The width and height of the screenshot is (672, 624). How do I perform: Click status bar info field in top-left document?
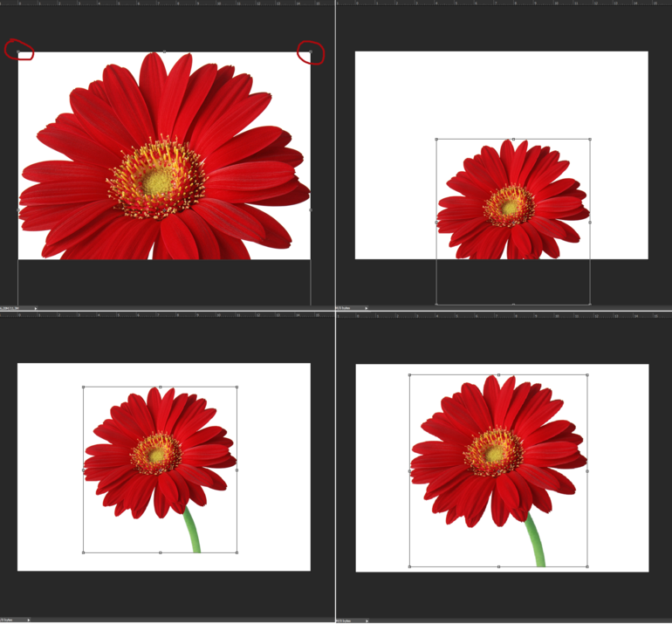[x=16, y=308]
